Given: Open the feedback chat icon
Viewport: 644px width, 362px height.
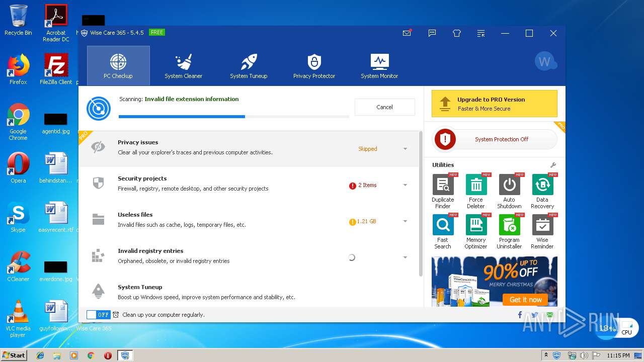Looking at the screenshot, I should 432,33.
